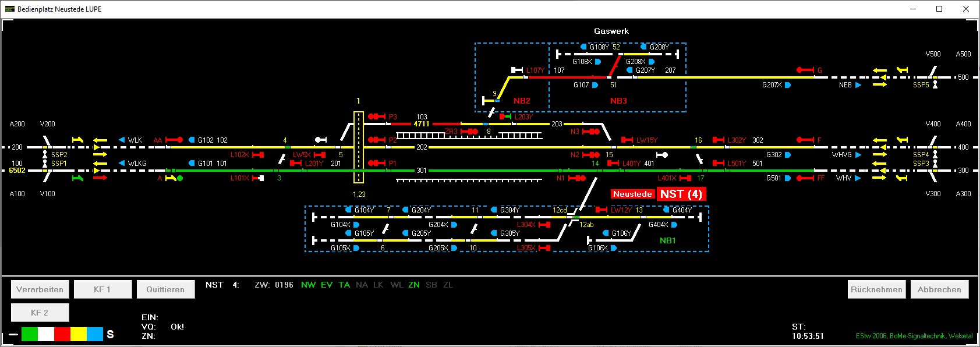The width and height of the screenshot is (980, 347).
Task: Select shunting signal L304X in NB1
Action: click(544, 225)
